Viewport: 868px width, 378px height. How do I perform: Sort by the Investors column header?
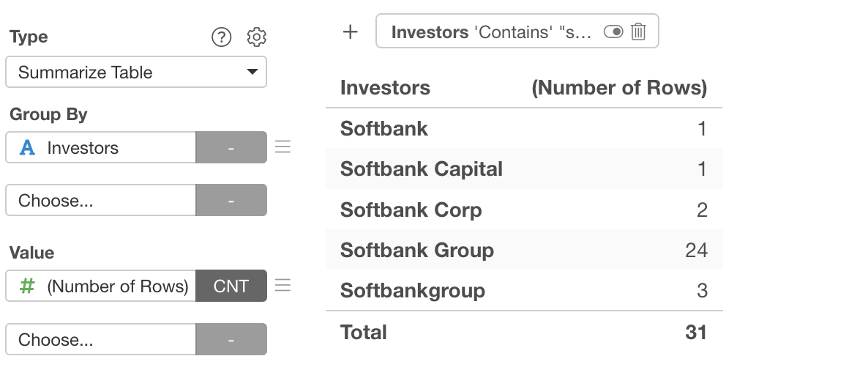coord(385,88)
